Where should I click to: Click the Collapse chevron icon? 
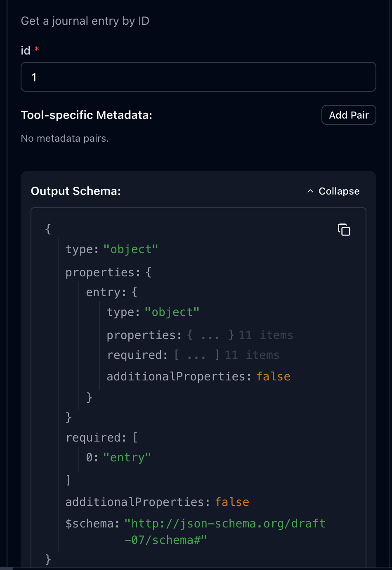coord(310,191)
